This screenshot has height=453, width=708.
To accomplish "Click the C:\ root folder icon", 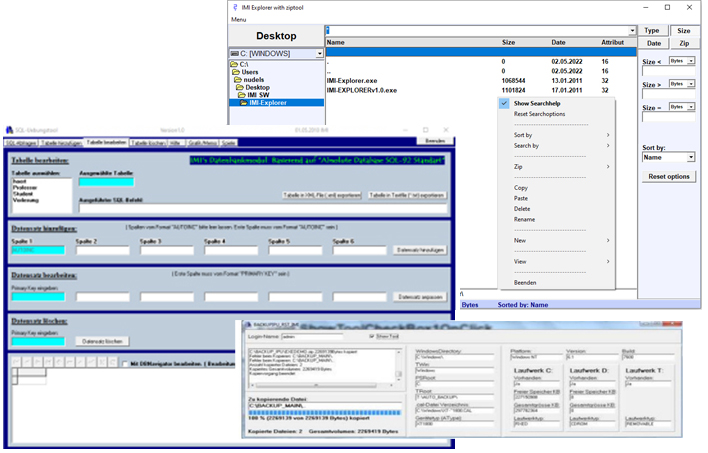I will click(x=234, y=64).
